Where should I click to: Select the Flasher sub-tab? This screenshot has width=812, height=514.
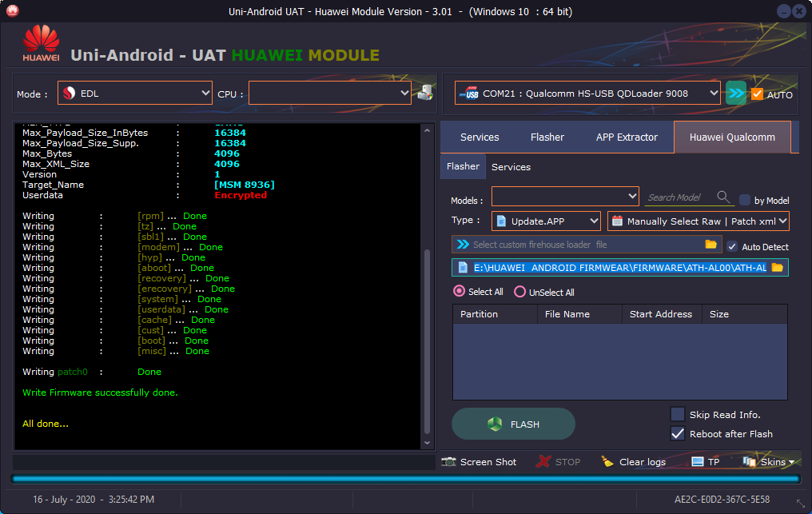click(x=463, y=166)
